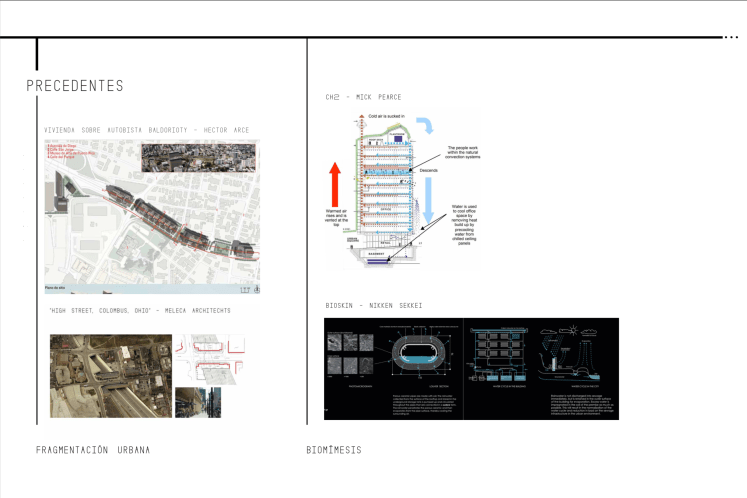Click the Fragmentación Urbana section label
747x498 pixels.
tap(92, 450)
